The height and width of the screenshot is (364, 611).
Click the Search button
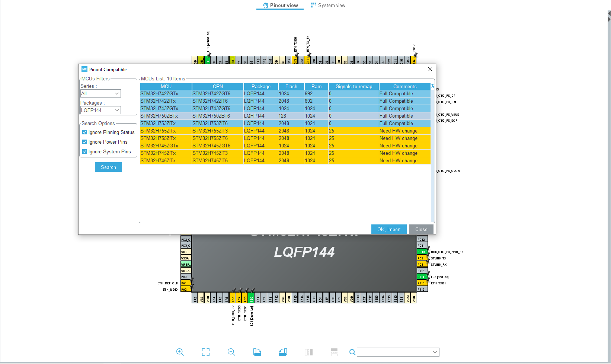108,167
